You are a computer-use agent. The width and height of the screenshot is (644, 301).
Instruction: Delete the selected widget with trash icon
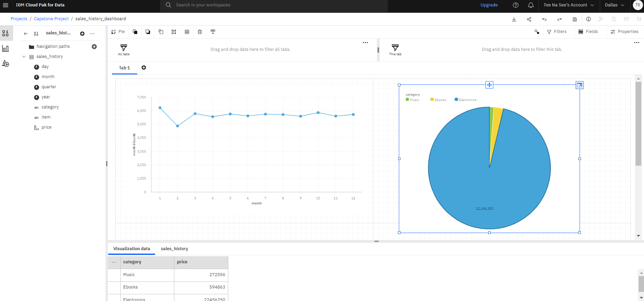(x=200, y=32)
